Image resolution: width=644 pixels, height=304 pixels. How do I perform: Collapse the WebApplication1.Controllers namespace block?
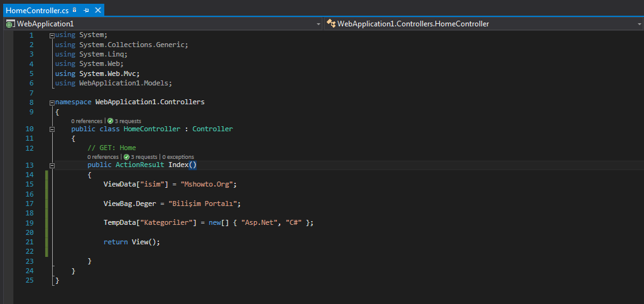(52, 103)
